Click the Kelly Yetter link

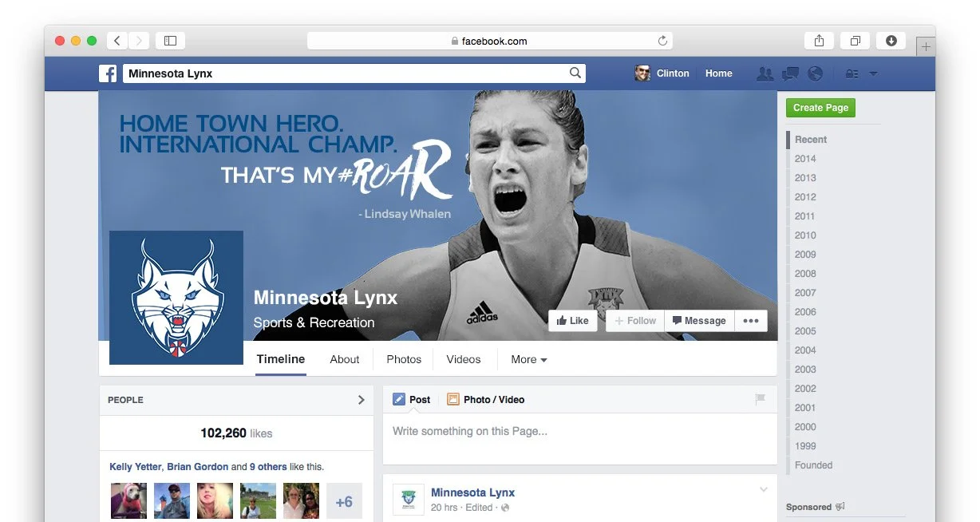135,467
